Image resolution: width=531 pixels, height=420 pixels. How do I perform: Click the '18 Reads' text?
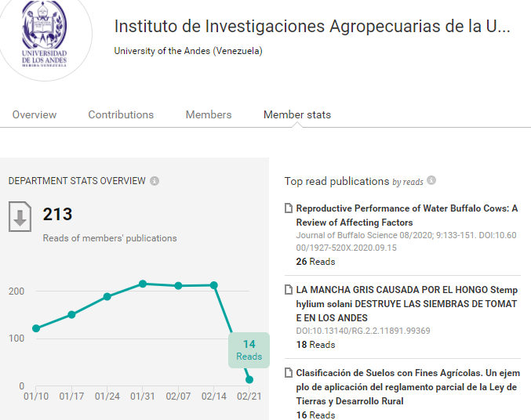tap(315, 345)
